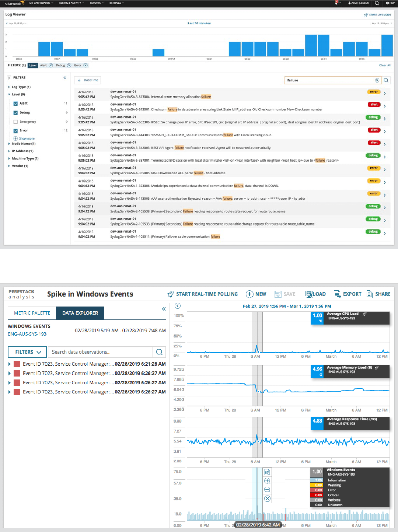Open the global search magnifier in the top bar
This screenshot has height=532, width=398.
377,3
